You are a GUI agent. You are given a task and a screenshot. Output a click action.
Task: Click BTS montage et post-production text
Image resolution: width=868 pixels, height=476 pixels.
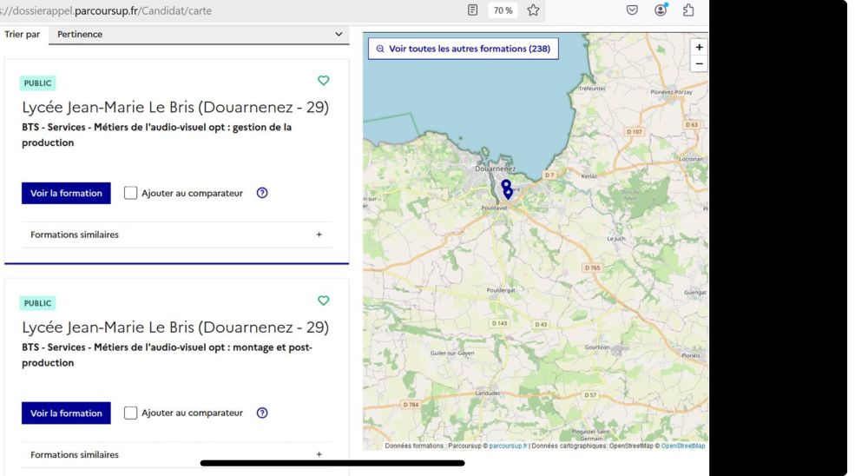[x=168, y=354]
